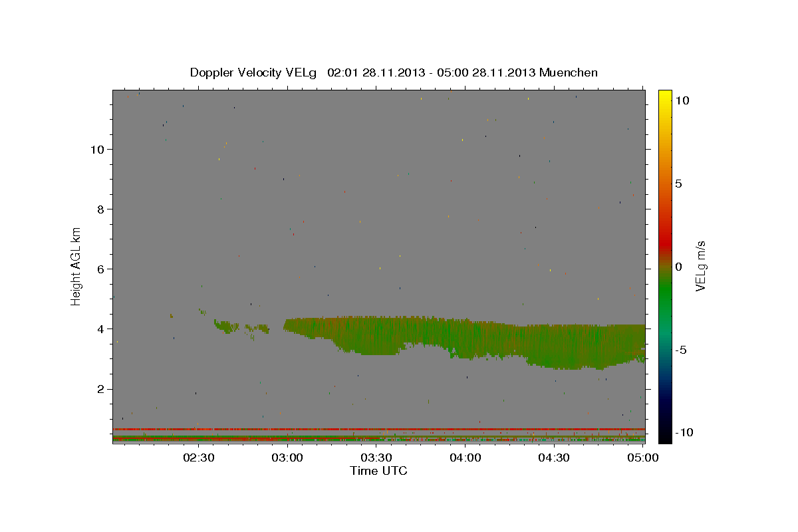798x532 pixels.
Task: Click the 'Muenchen' location label in title
Action: tap(569, 72)
